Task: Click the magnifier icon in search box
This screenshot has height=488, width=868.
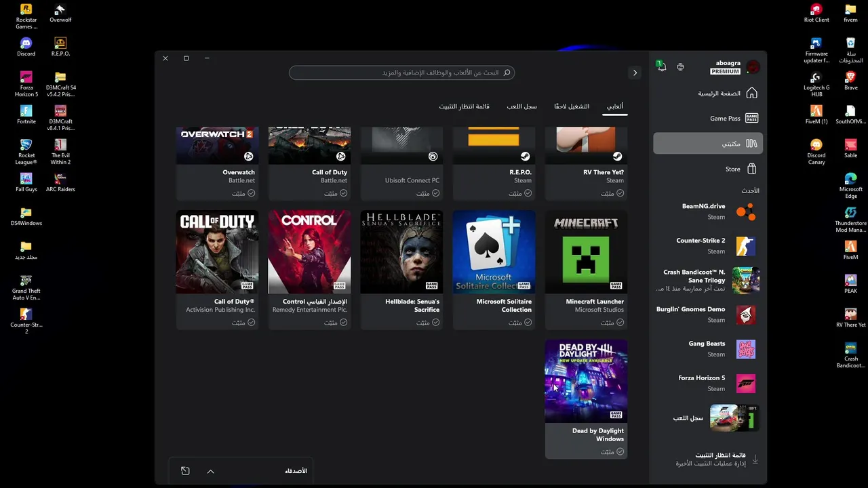Action: tap(507, 73)
